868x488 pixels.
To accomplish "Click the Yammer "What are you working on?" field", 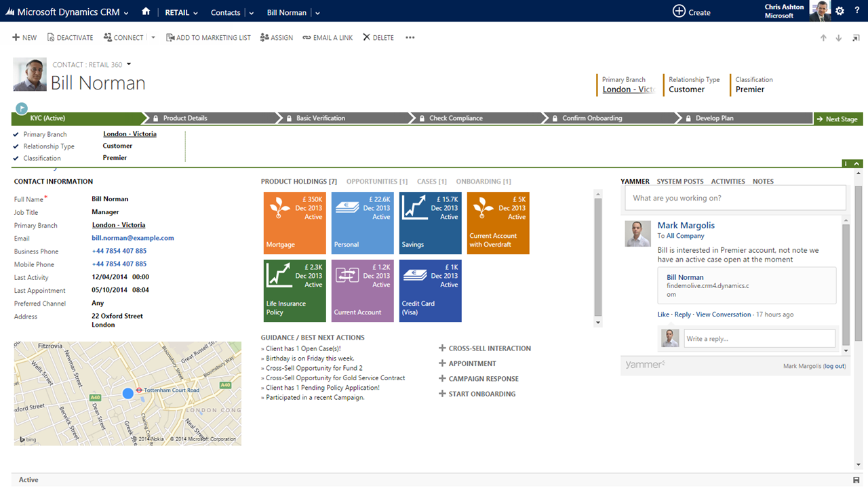I will click(735, 198).
